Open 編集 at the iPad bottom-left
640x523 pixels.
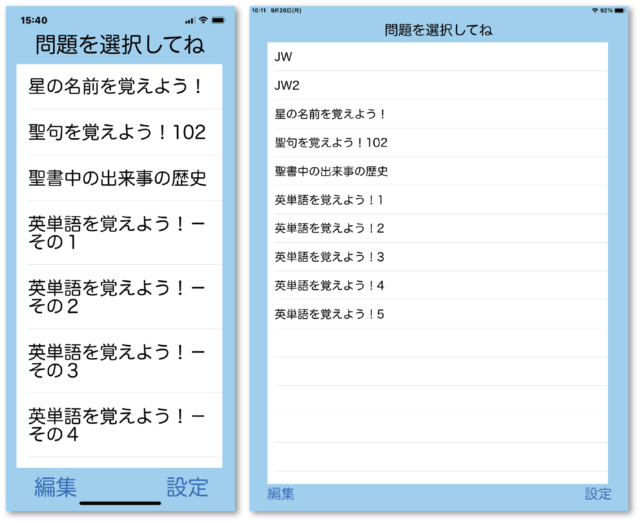click(281, 493)
